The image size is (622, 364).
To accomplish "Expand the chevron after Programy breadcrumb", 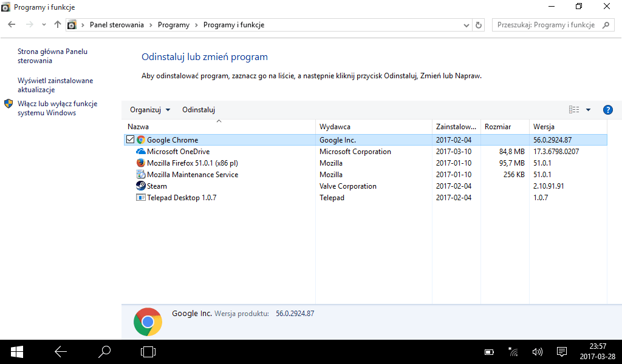I will 196,25.
